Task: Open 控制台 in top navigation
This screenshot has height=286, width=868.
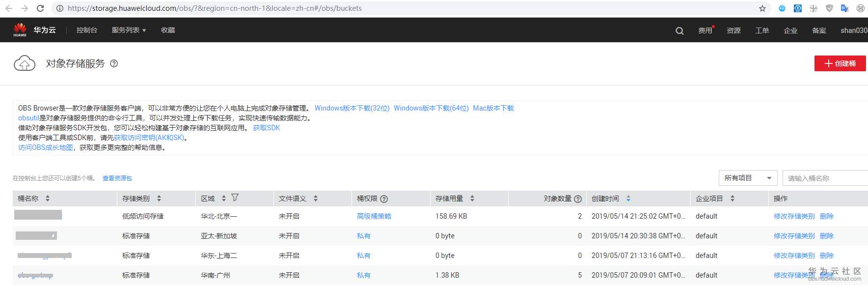Action: [87, 30]
